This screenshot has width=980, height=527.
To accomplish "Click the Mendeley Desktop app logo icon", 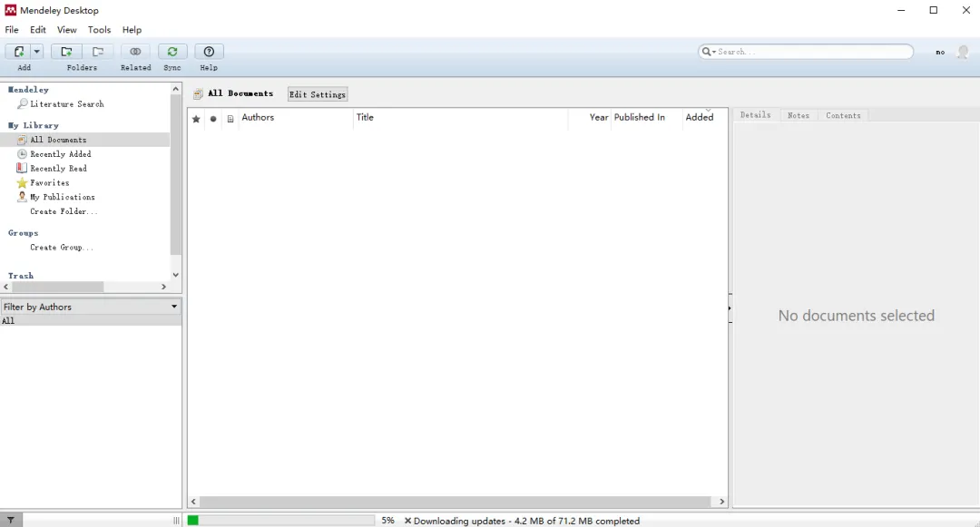I will point(11,10).
